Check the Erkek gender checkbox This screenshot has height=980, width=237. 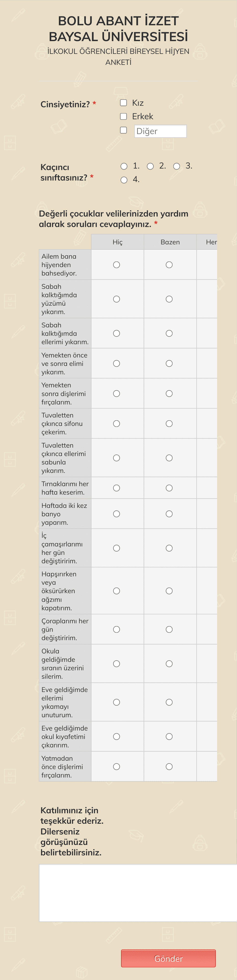123,116
